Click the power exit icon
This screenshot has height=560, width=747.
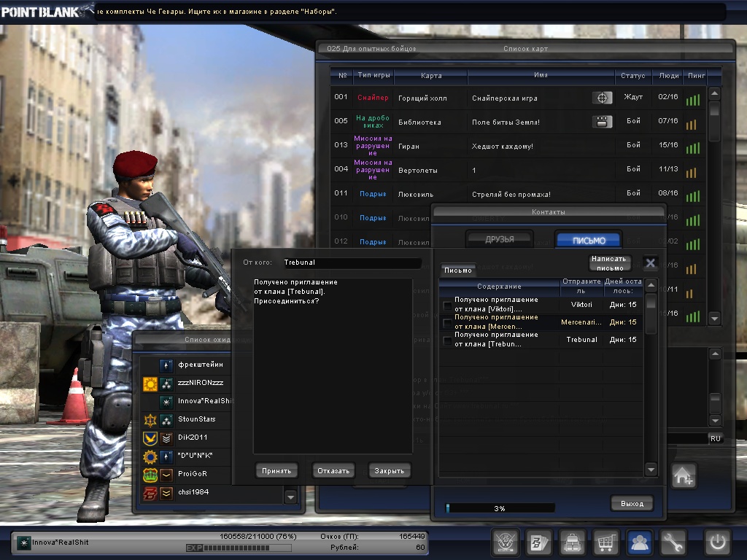(716, 542)
